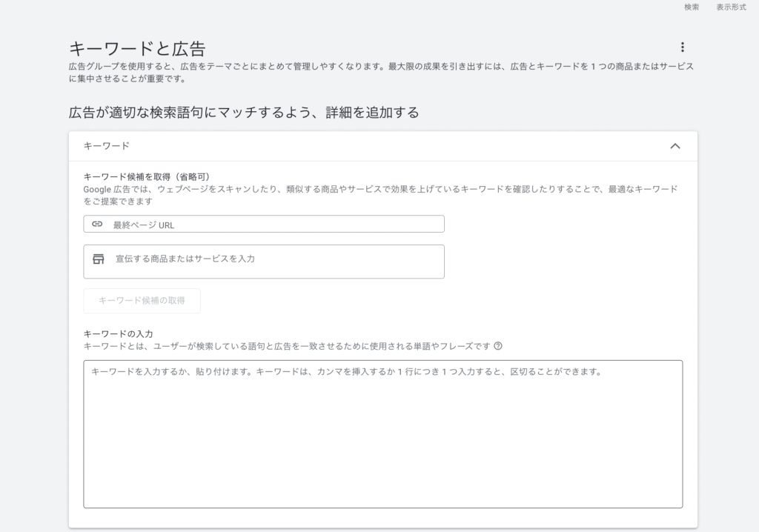The height and width of the screenshot is (532, 759).
Task: Click the キーワードと広告 page title
Action: click(137, 49)
